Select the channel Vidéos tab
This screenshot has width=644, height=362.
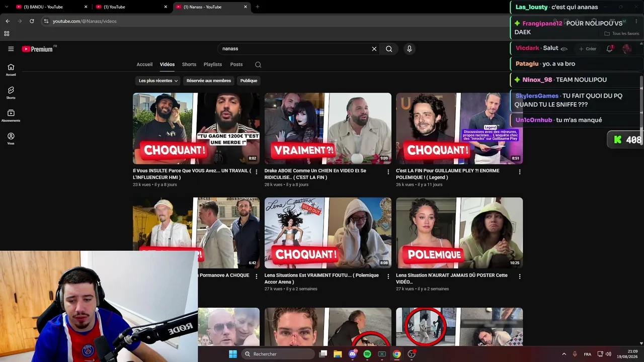(x=167, y=64)
